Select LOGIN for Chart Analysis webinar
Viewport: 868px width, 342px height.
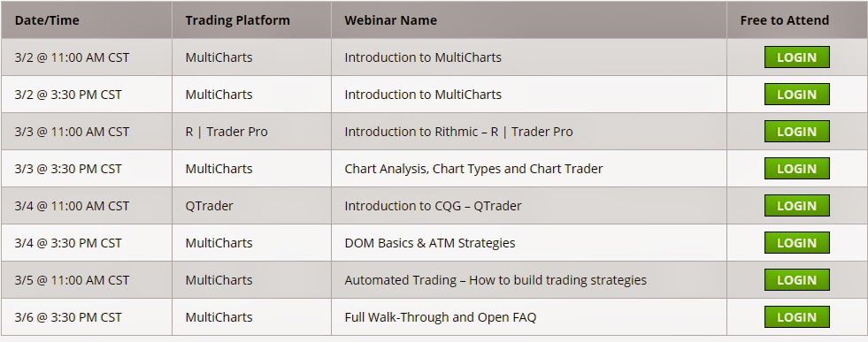pos(796,169)
